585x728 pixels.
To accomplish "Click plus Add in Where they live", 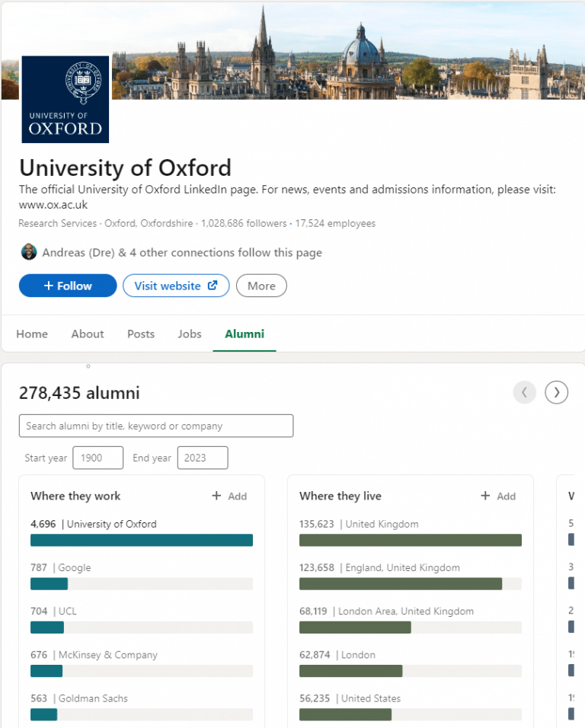I will coord(498,496).
